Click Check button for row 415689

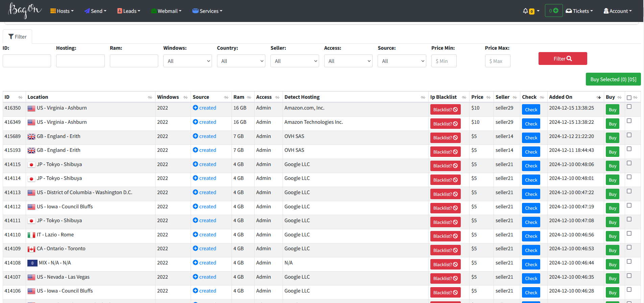531,138
